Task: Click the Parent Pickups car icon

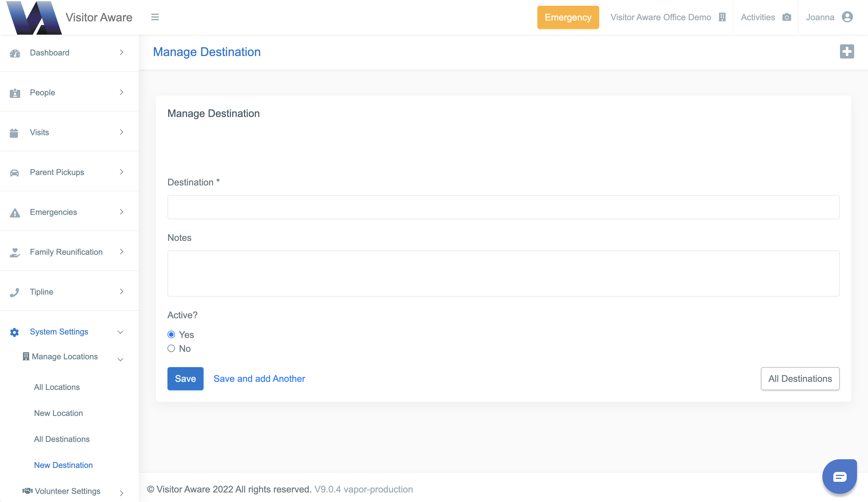Action: coord(14,173)
